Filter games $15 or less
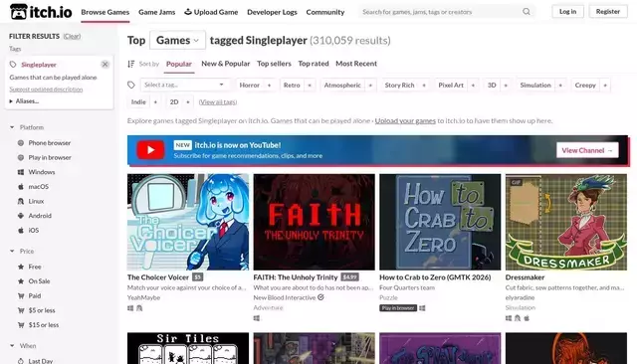The height and width of the screenshot is (364, 637). 44,325
